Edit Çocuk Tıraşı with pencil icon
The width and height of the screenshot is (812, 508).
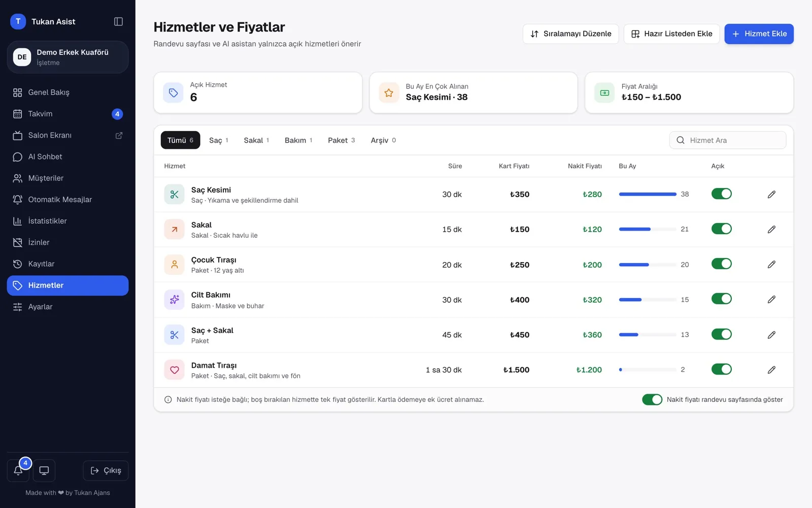(771, 264)
